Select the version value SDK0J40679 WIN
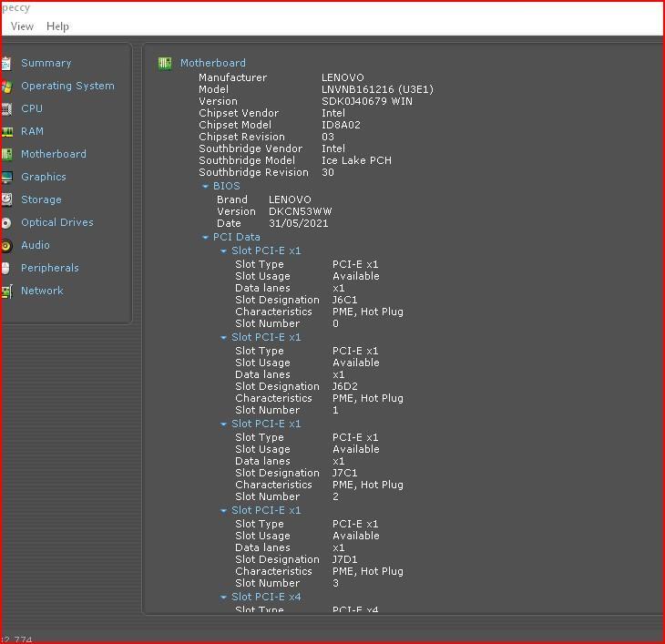Image resolution: width=665 pixels, height=644 pixels. tap(367, 101)
